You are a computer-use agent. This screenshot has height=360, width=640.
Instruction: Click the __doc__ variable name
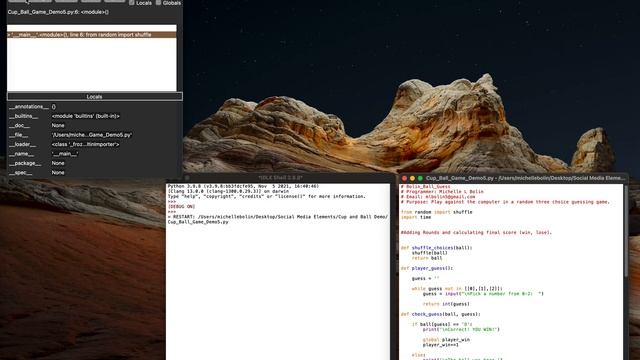20,125
